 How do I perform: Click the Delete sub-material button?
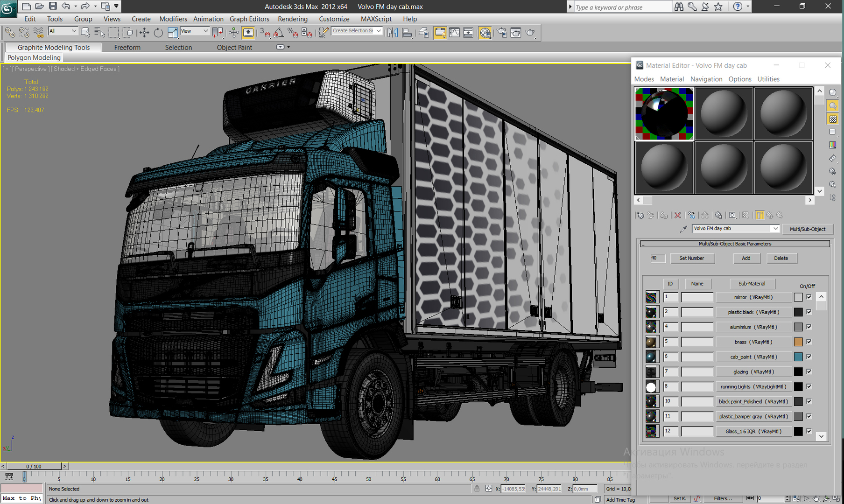781,258
